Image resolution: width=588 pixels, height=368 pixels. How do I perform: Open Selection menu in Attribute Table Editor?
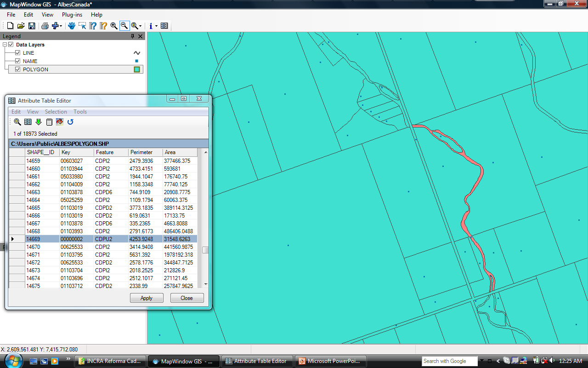click(56, 112)
